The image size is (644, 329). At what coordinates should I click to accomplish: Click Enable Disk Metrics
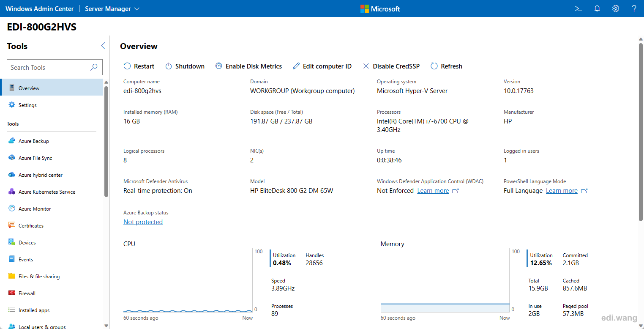(248, 66)
